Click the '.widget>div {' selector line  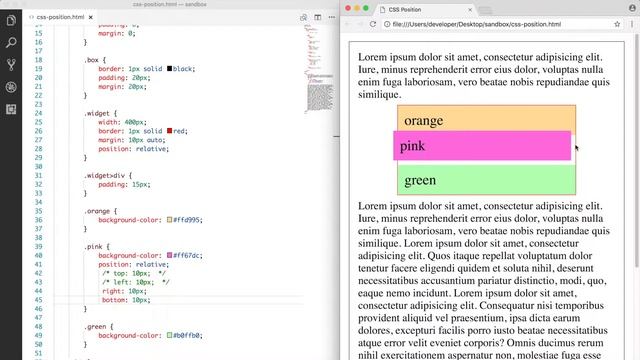(108, 176)
